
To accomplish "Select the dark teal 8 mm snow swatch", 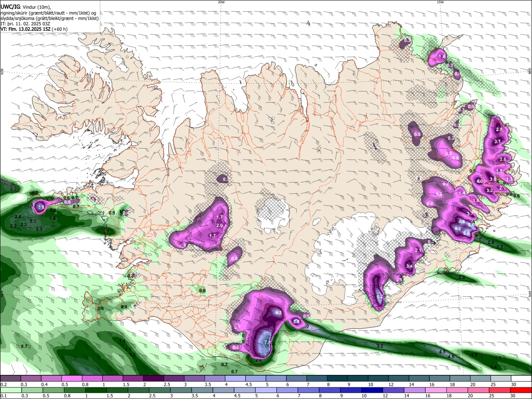I will tap(337, 378).
